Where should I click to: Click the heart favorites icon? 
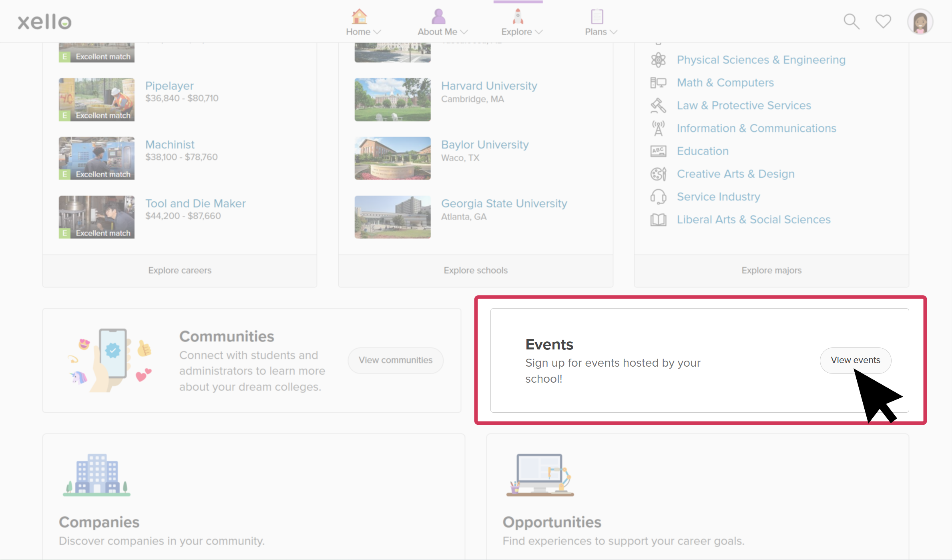coord(883,21)
